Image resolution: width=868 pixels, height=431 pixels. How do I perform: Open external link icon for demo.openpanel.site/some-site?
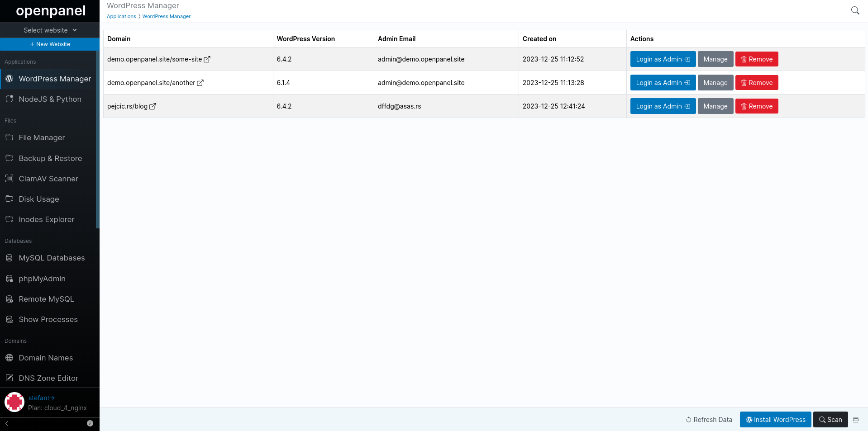[x=207, y=59]
